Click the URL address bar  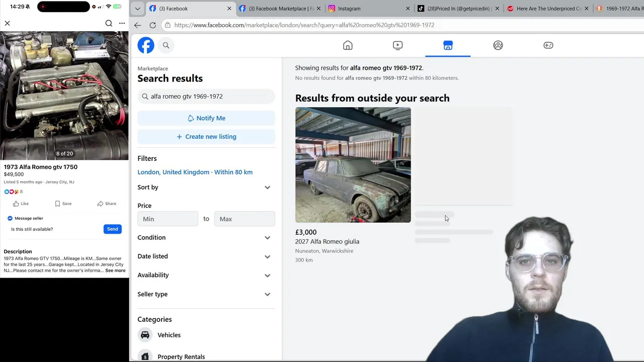click(403, 25)
